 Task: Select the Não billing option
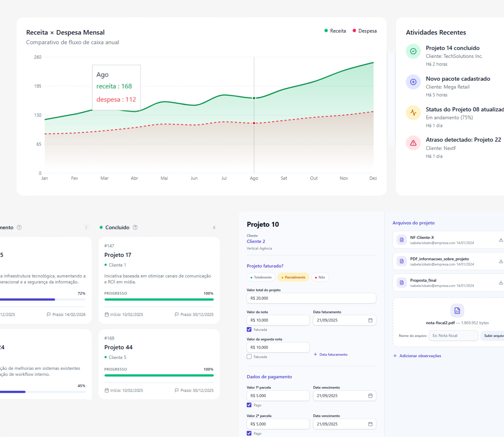click(320, 277)
